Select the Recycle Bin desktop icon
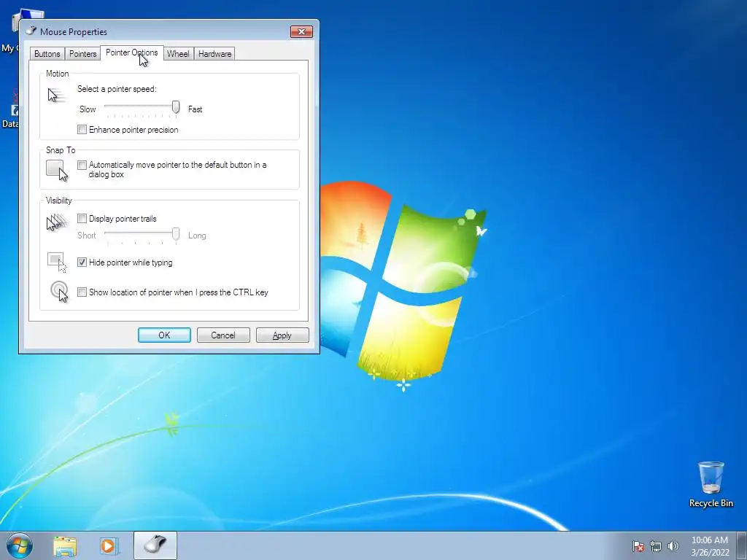Screen dimensions: 747x560 [x=711, y=484]
